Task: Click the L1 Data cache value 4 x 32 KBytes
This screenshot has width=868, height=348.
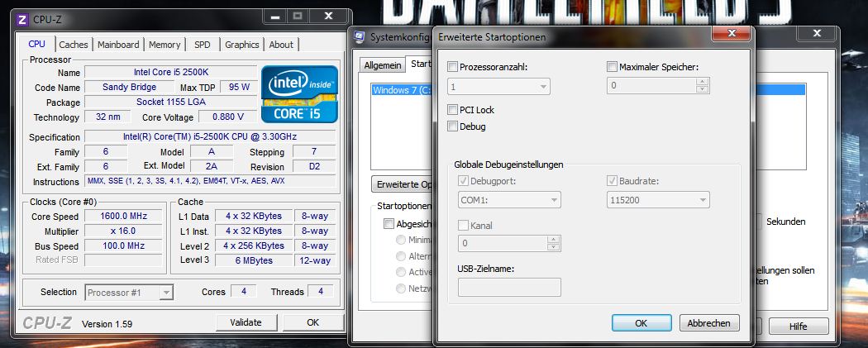Action: pyautogui.click(x=254, y=216)
